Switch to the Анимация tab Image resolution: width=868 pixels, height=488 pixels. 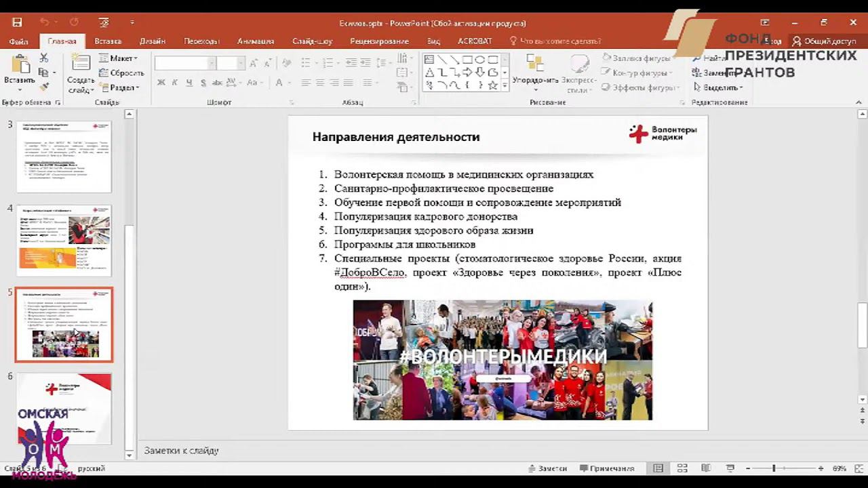point(256,41)
